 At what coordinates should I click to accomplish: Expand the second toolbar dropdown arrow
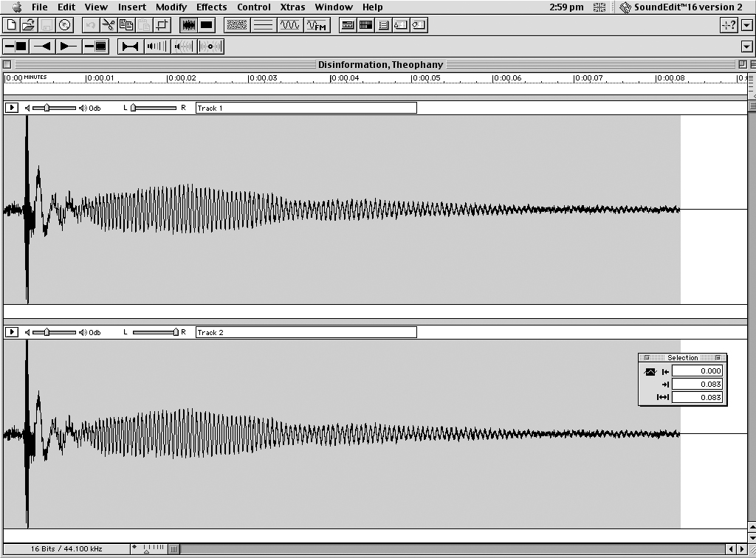[746, 46]
